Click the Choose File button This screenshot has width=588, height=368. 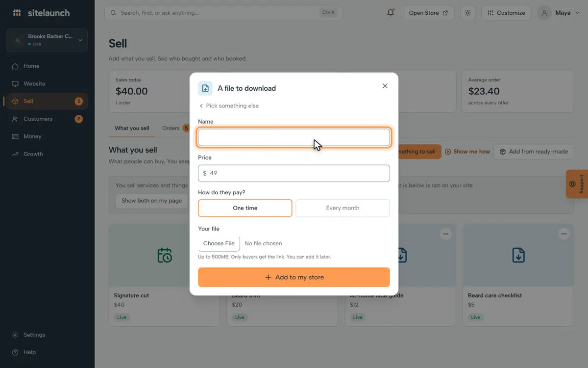tap(219, 243)
